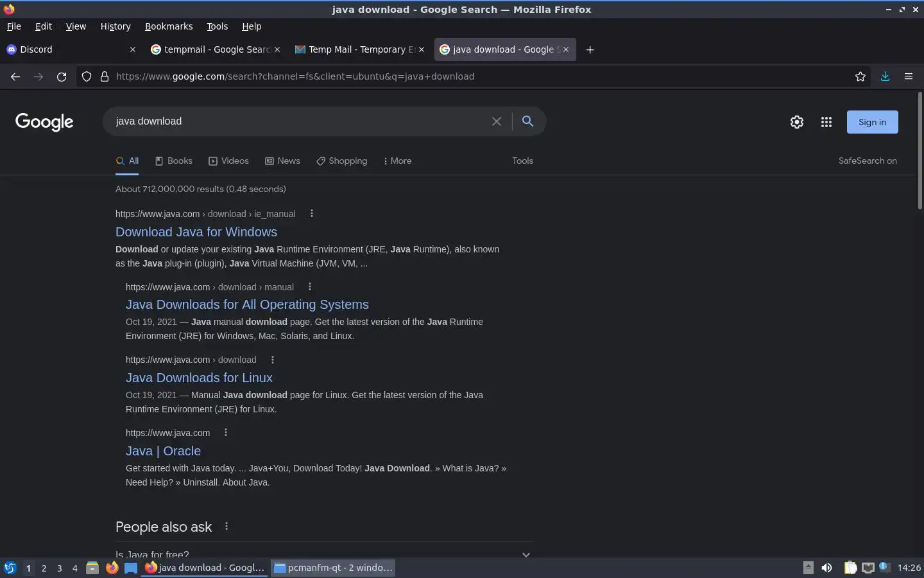The image size is (924, 578).
Task: Open options for Java Downloads for Linux result
Action: click(273, 360)
